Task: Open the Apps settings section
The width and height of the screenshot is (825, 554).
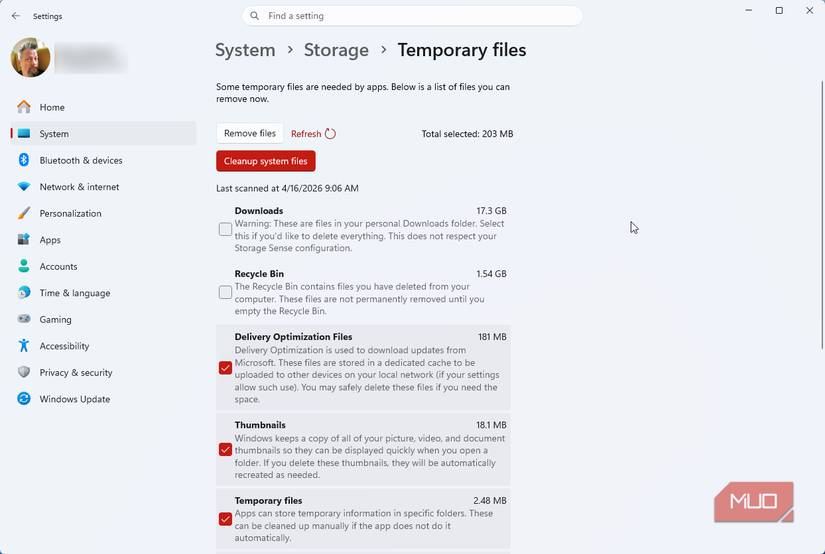Action: (x=50, y=240)
